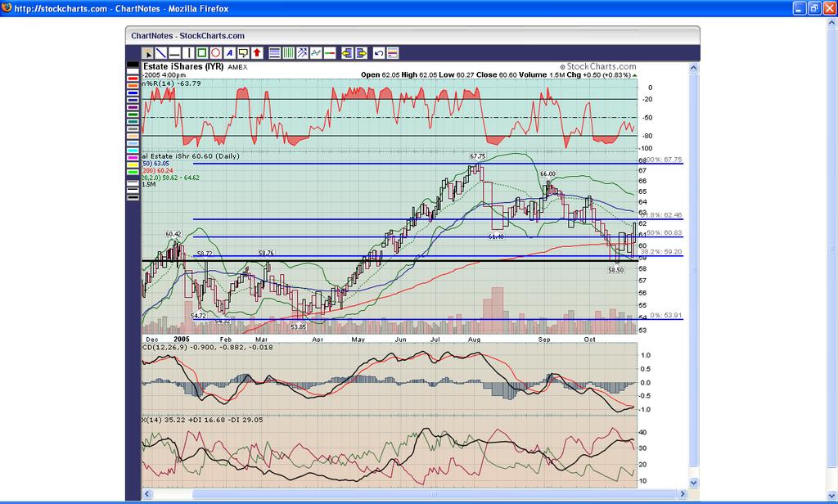Click the vertical scrollbar thumb
This screenshot has width=838, height=504.
click(x=694, y=271)
